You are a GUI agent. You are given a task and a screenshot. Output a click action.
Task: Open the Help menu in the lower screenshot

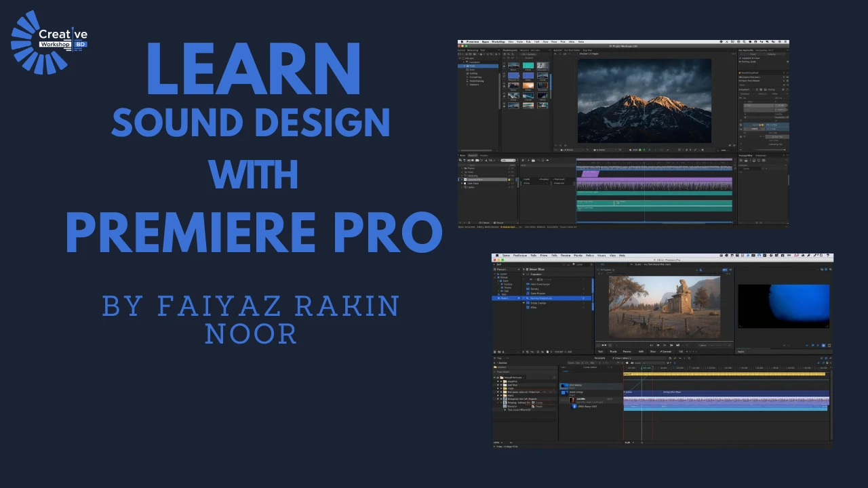[x=622, y=256]
